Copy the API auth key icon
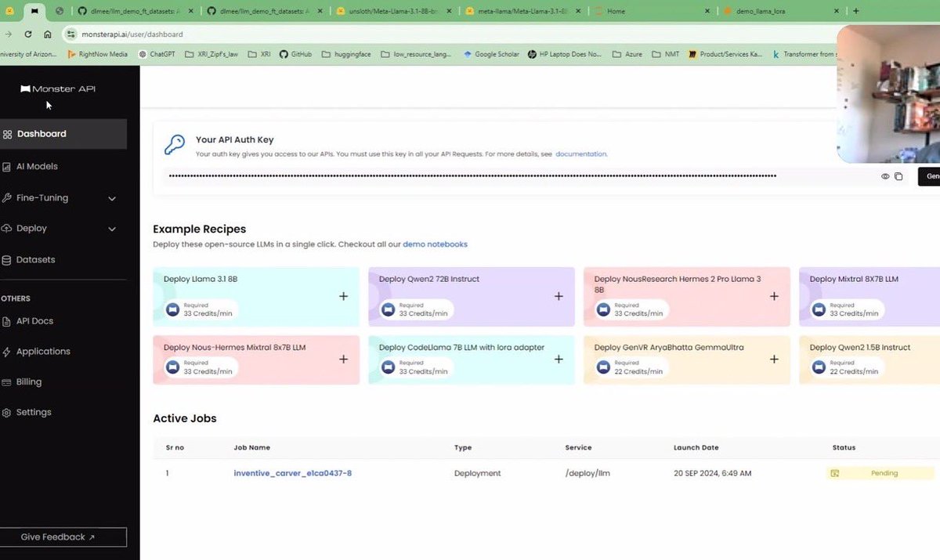Screen dimensions: 940x560 tap(898, 176)
